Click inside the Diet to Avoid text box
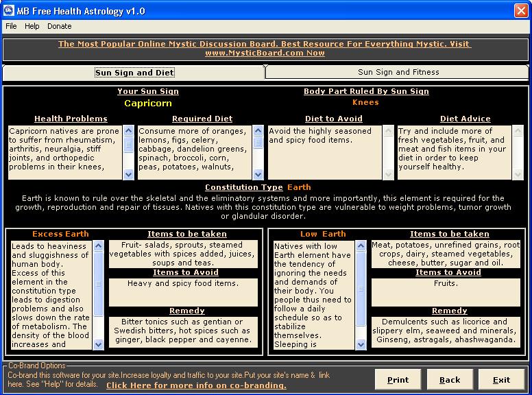The image size is (532, 395). tap(325, 152)
